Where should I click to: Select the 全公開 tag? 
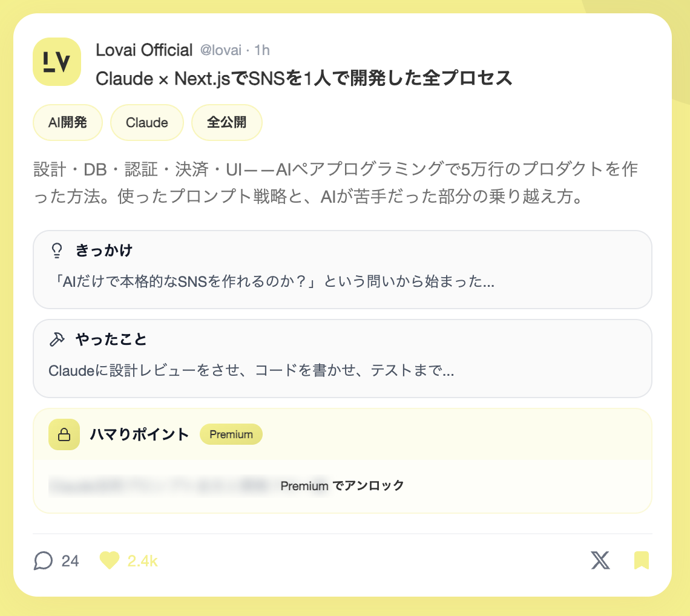tap(227, 123)
